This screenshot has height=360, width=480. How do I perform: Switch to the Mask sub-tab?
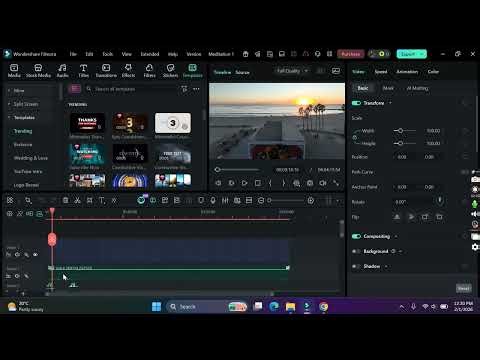(388, 88)
